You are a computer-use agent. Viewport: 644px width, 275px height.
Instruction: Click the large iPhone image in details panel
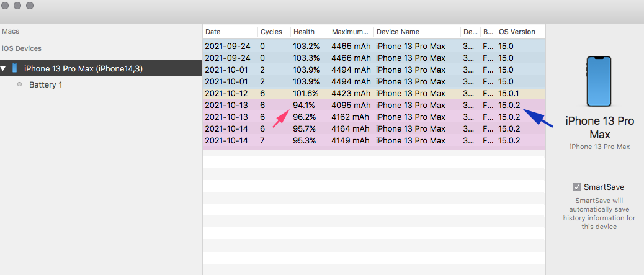(599, 81)
